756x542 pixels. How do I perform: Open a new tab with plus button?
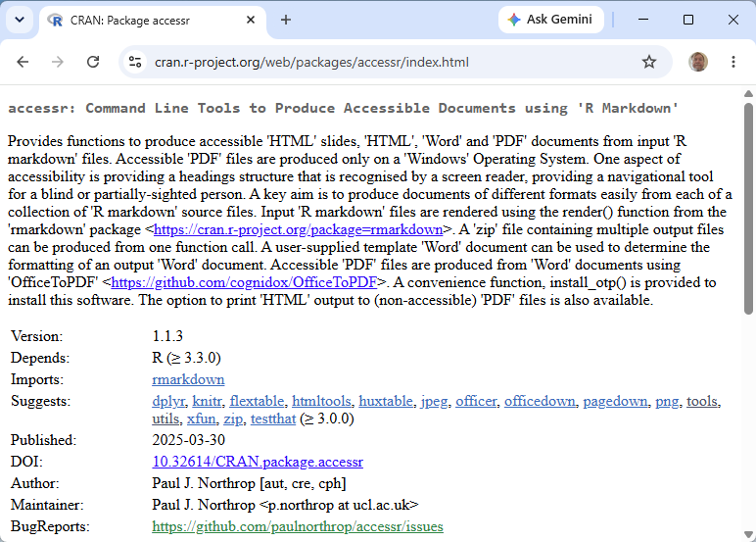(286, 20)
